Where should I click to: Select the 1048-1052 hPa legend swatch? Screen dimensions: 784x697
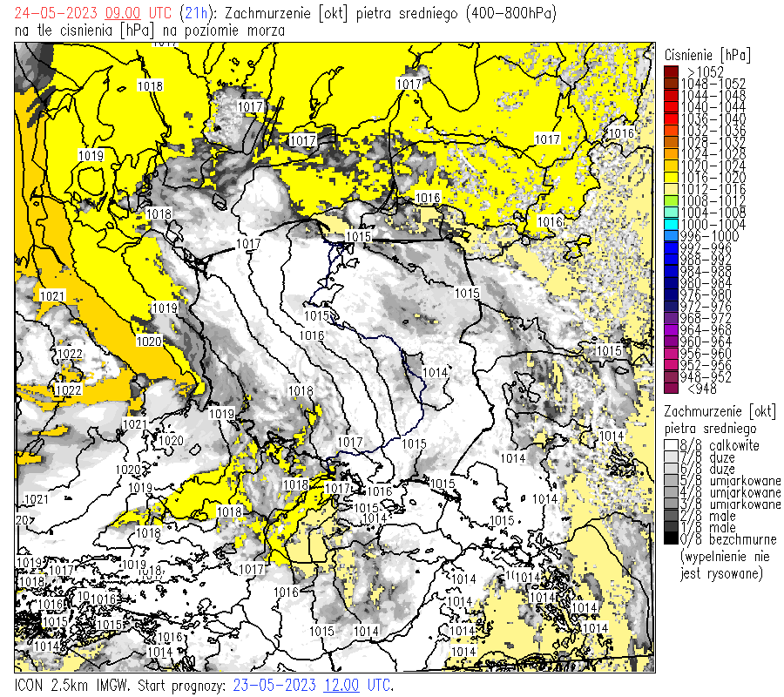(x=671, y=84)
